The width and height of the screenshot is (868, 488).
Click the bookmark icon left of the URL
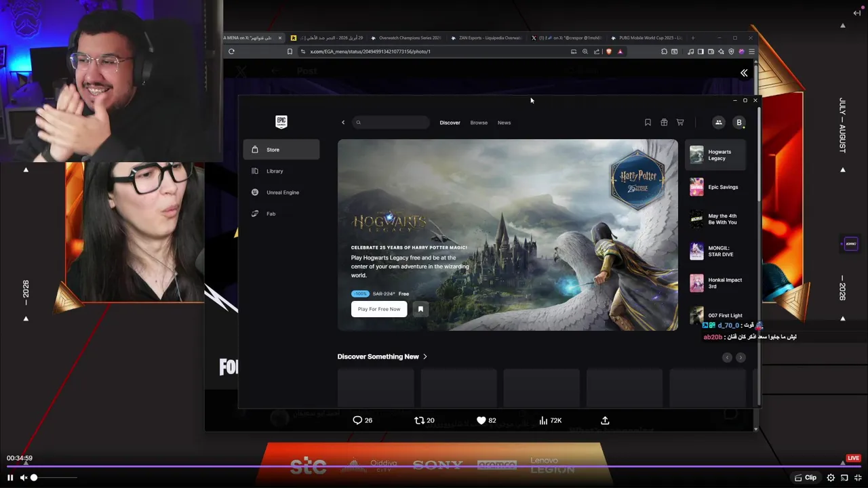tap(290, 52)
